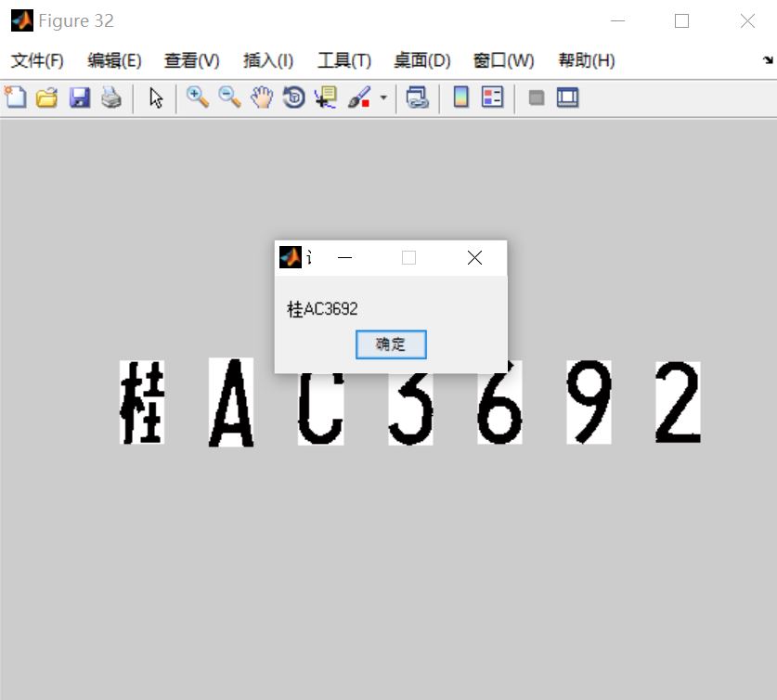Open the 桌面(D) menu
This screenshot has width=777, height=700.
422,60
